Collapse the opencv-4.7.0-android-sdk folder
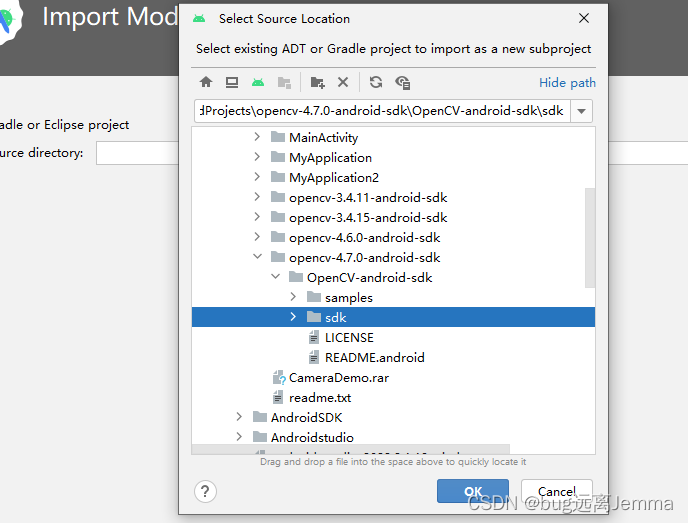The width and height of the screenshot is (688, 523). click(x=258, y=257)
